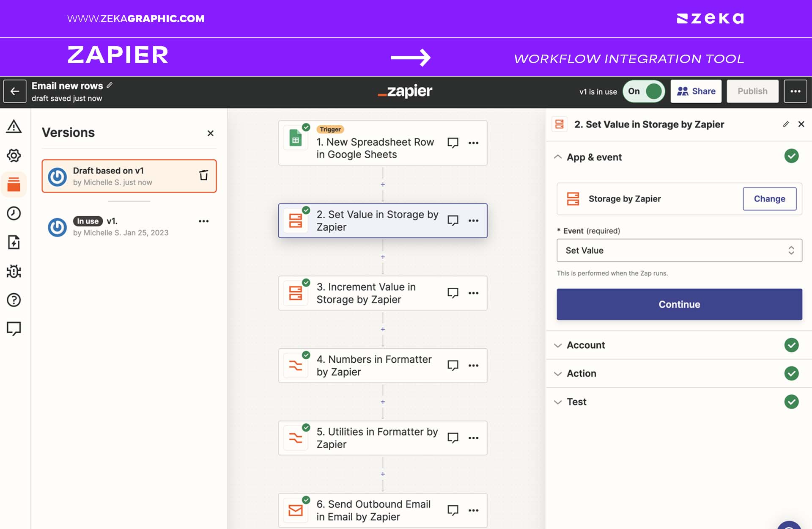The image size is (812, 529).
Task: Open options for version v1
Action: 204,220
